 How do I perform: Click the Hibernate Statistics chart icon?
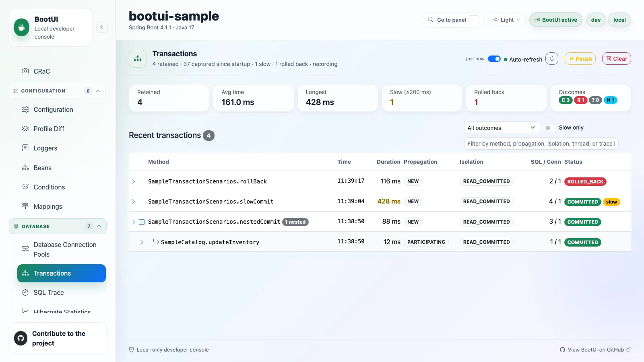tap(25, 311)
